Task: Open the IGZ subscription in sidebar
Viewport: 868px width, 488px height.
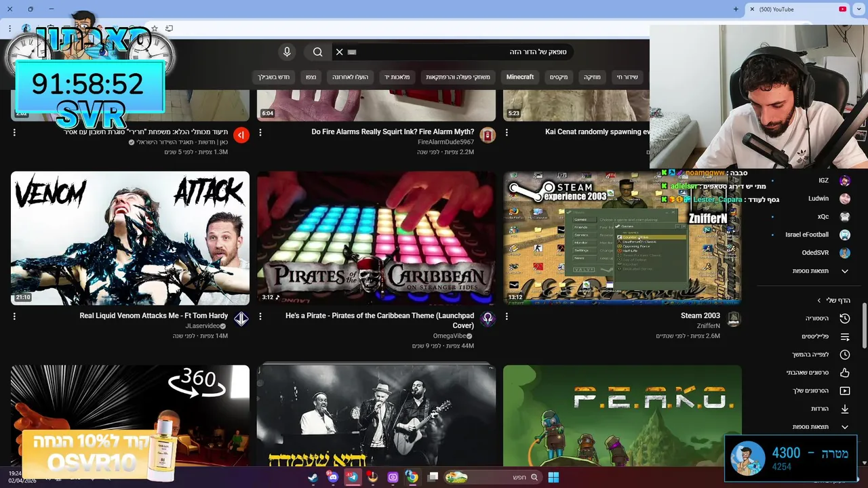Action: point(810,180)
